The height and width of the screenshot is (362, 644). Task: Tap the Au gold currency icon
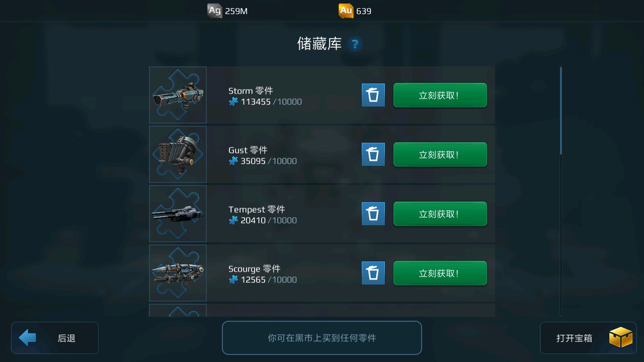pos(346,11)
